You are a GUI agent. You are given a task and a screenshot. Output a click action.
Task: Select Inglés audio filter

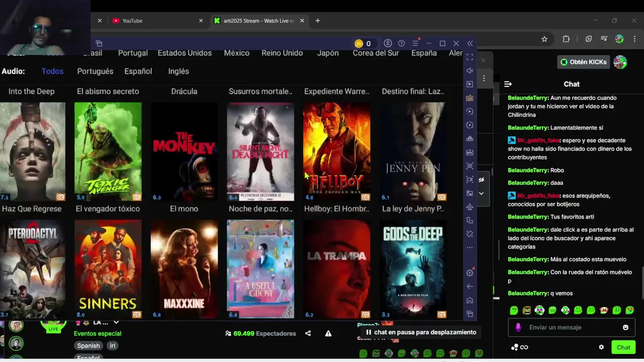click(179, 71)
